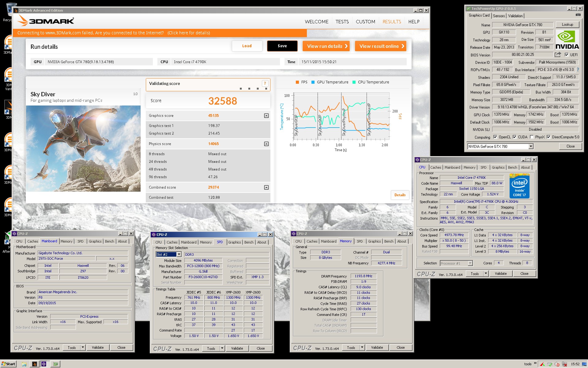Click View run details button
The width and height of the screenshot is (588, 368).
[x=326, y=46]
